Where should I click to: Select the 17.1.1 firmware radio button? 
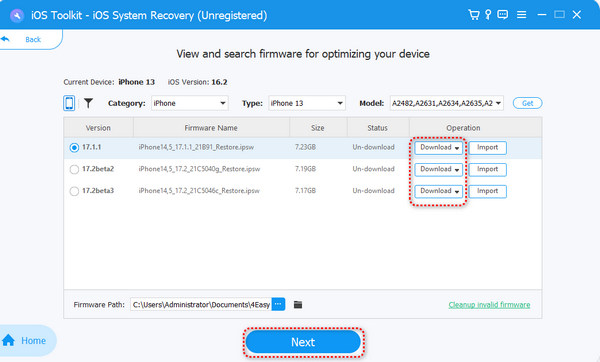point(74,148)
